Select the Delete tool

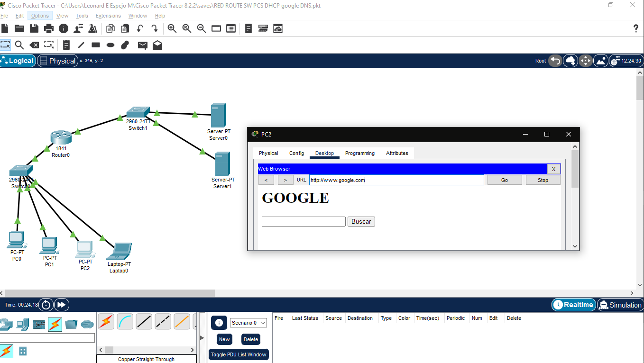point(34,45)
